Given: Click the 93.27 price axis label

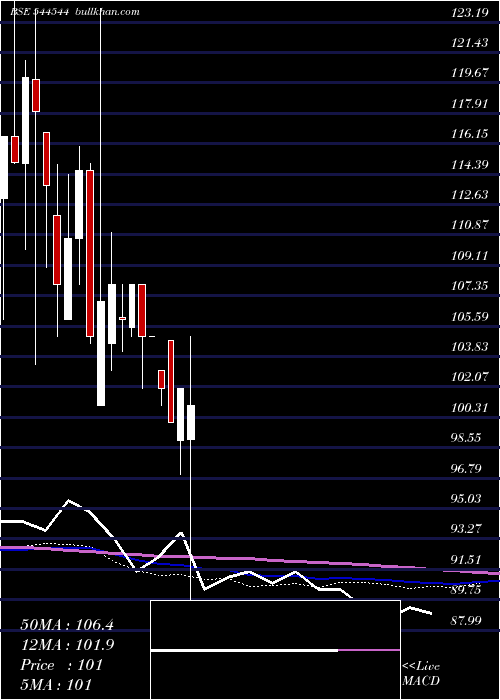Looking at the screenshot, I should (x=466, y=529).
